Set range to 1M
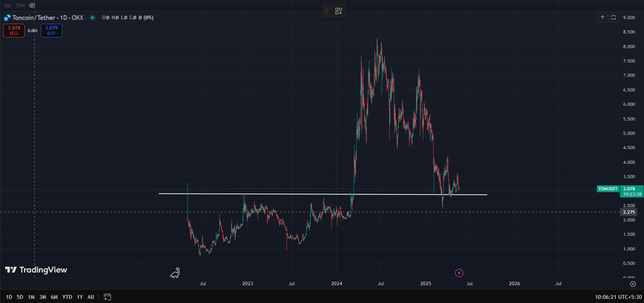Image resolution: width=644 pixels, height=303 pixels. tap(31, 297)
